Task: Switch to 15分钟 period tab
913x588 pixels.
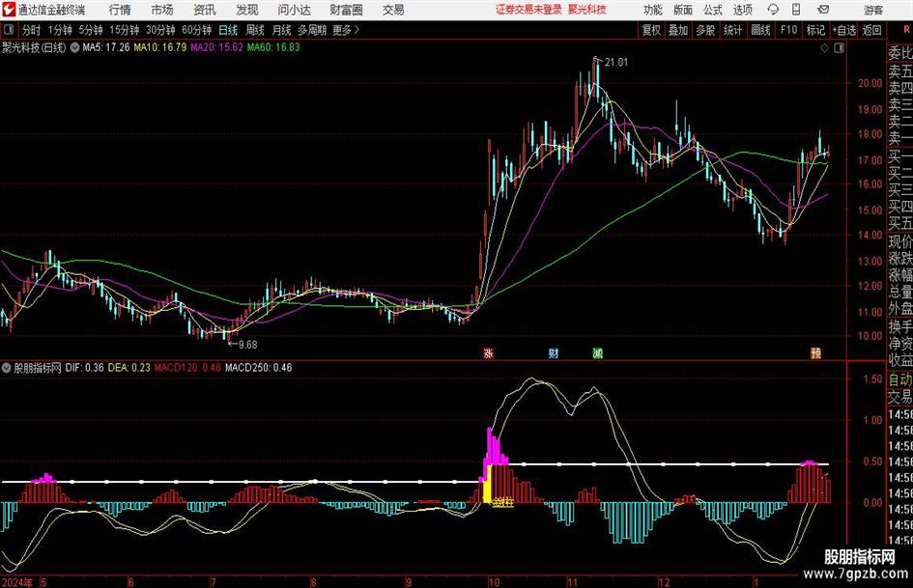Action: point(125,30)
